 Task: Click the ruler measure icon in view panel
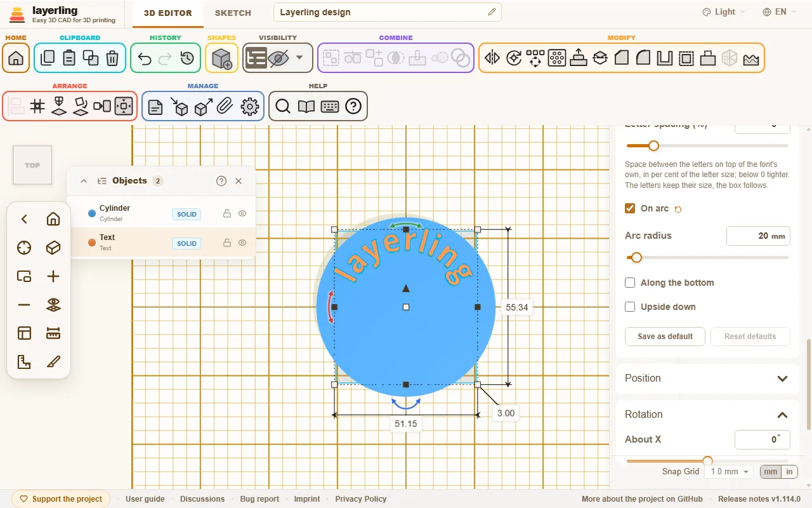[x=53, y=333]
